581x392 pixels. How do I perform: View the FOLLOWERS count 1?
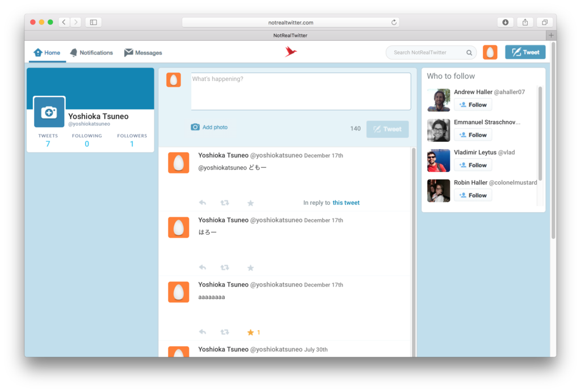(132, 144)
